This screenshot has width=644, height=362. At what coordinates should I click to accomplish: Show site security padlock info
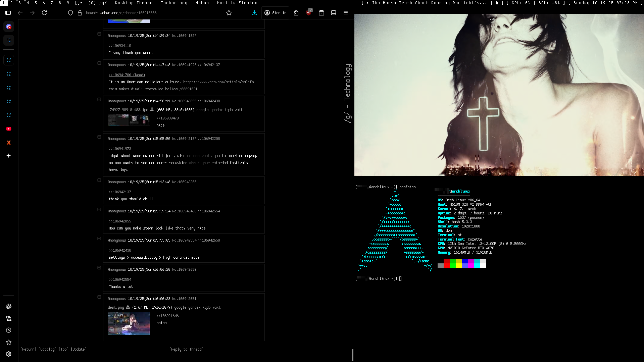pyautogui.click(x=80, y=13)
